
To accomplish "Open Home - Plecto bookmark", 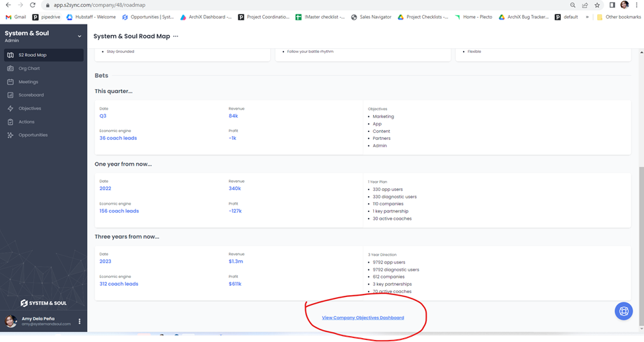I will click(x=473, y=17).
